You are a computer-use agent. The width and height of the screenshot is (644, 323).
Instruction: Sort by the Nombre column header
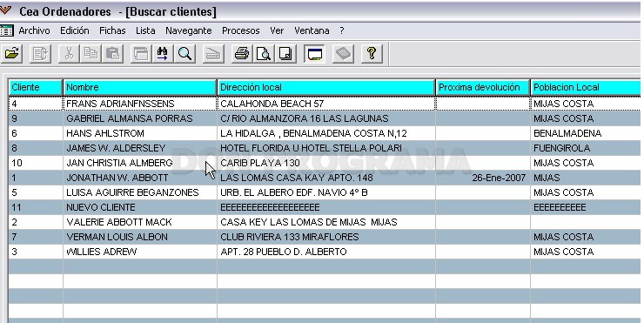(140, 88)
